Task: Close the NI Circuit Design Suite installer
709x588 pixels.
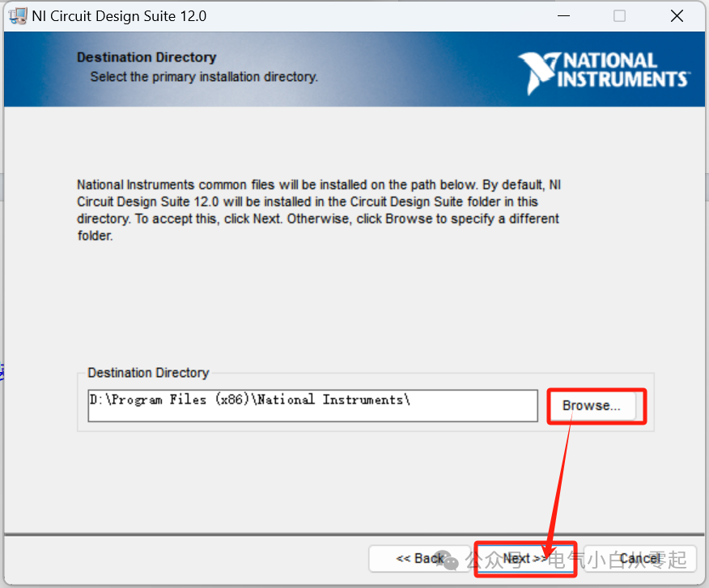Action: [677, 16]
